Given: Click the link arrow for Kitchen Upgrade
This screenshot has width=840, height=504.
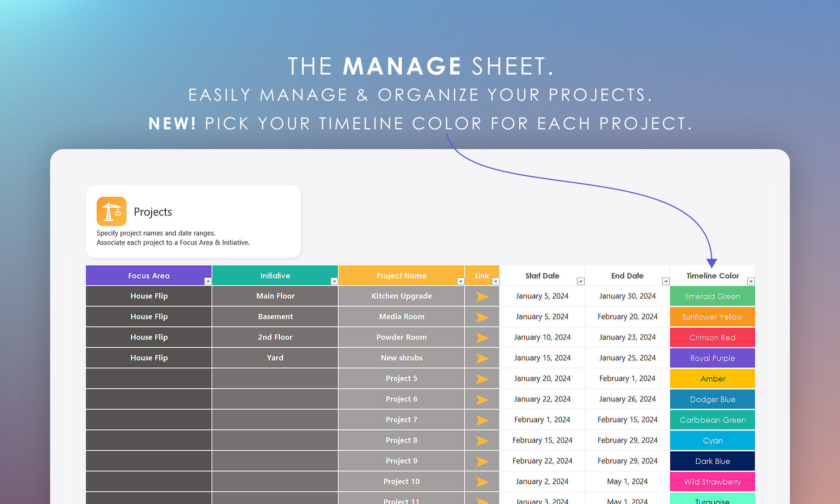Looking at the screenshot, I should point(482,297).
